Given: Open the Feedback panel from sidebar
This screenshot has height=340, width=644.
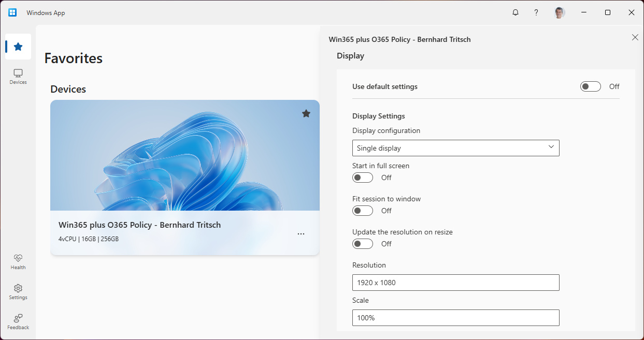Looking at the screenshot, I should (x=18, y=321).
